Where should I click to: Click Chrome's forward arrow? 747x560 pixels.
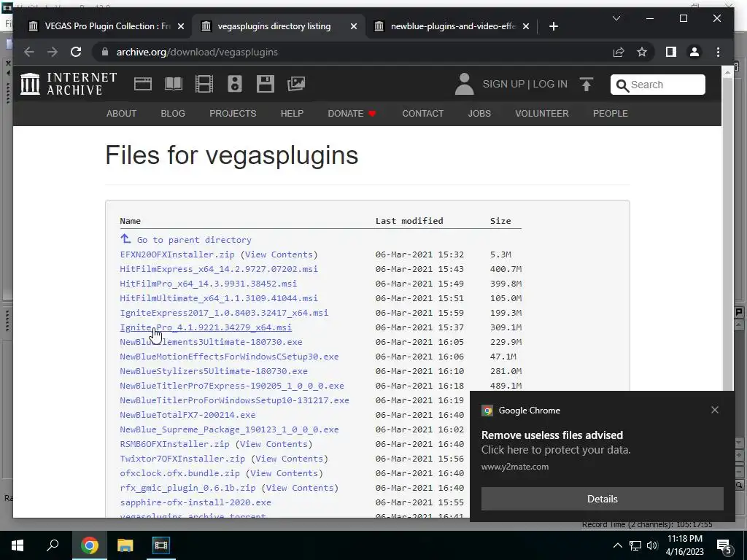click(53, 52)
